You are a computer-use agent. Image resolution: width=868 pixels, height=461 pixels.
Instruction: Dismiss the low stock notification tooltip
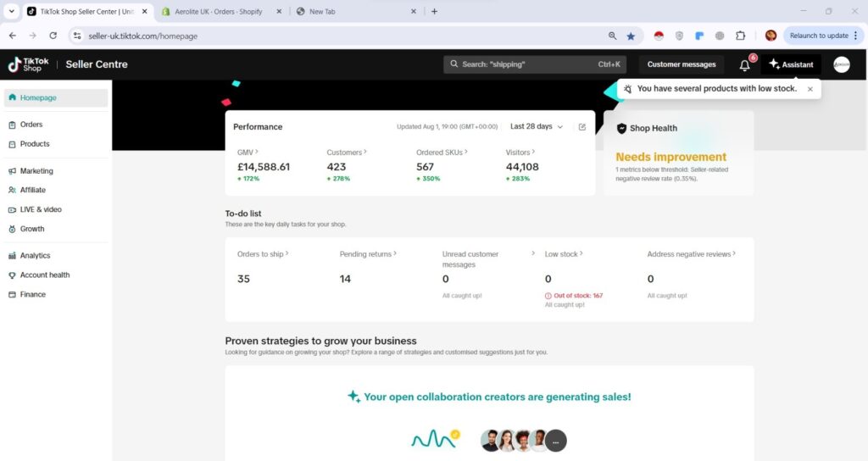point(810,89)
